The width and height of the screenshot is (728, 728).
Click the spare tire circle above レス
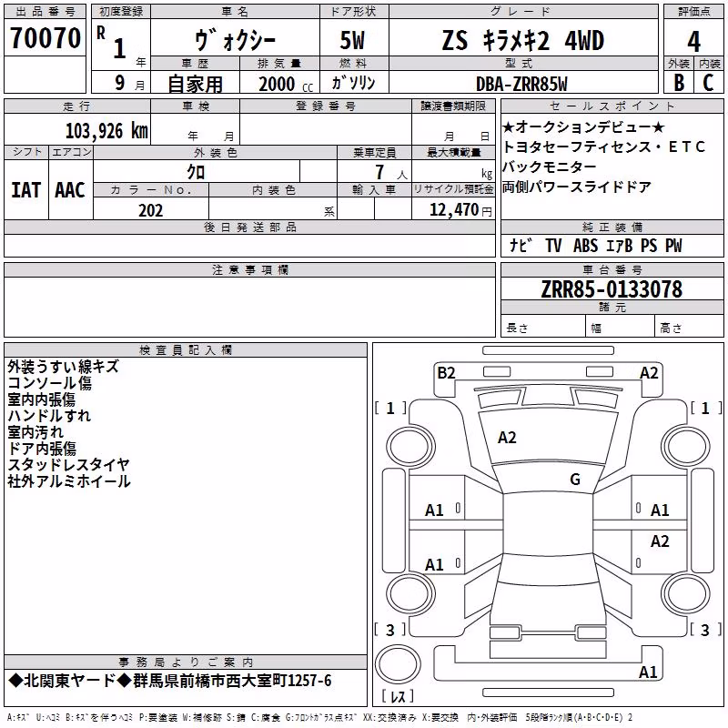tap(398, 663)
